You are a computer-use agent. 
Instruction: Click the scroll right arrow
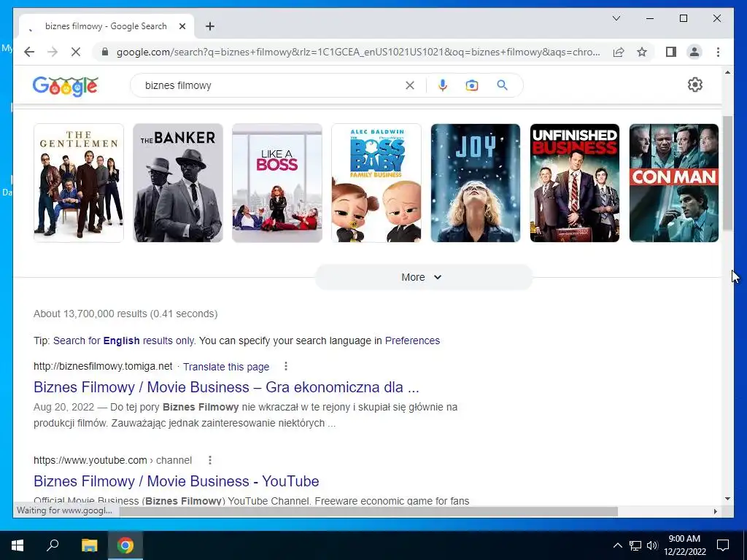pos(715,511)
